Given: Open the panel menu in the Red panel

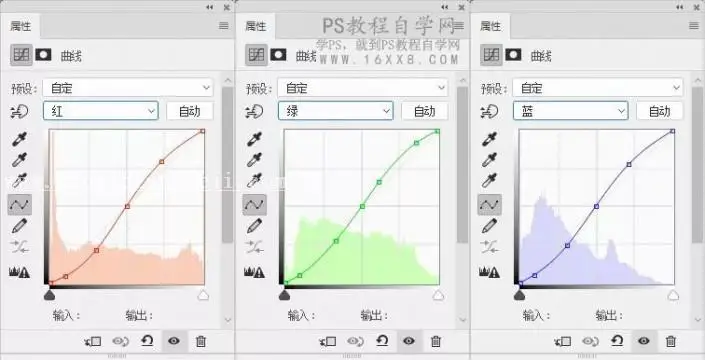Looking at the screenshot, I should click(223, 26).
